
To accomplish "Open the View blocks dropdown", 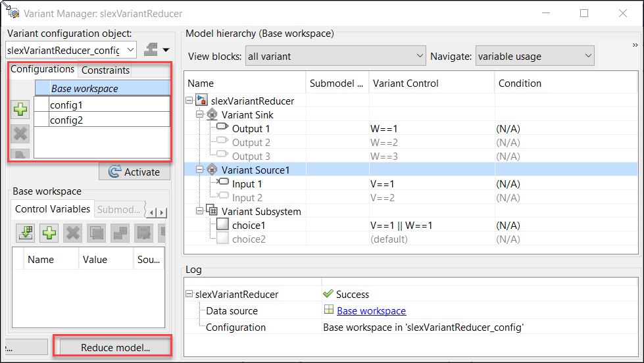I will [336, 57].
